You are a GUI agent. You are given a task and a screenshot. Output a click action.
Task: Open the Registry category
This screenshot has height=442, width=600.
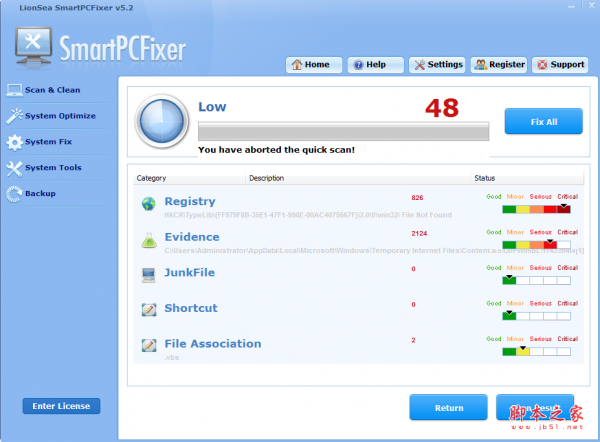190,201
